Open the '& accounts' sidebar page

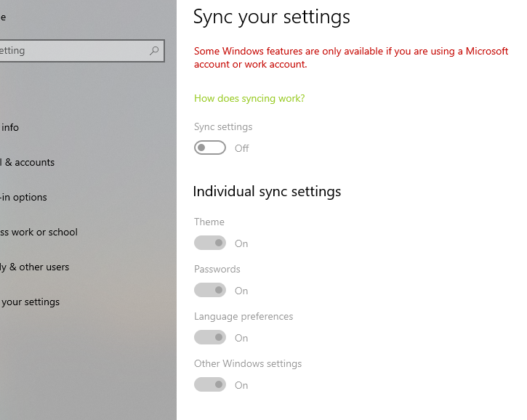coord(30,163)
